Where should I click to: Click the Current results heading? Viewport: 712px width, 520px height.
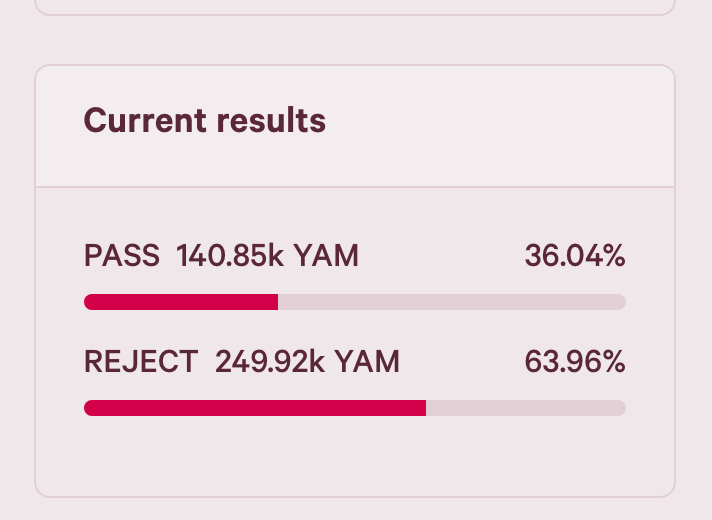click(204, 120)
